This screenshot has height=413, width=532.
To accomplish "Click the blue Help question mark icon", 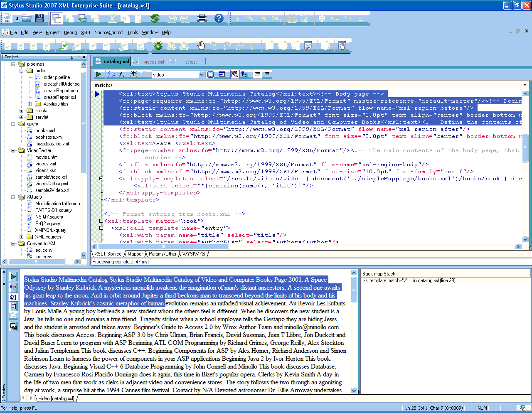I will [219, 18].
